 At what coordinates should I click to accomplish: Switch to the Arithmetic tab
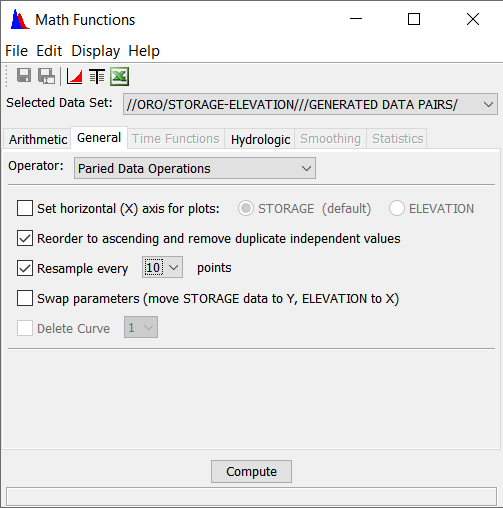tap(38, 139)
